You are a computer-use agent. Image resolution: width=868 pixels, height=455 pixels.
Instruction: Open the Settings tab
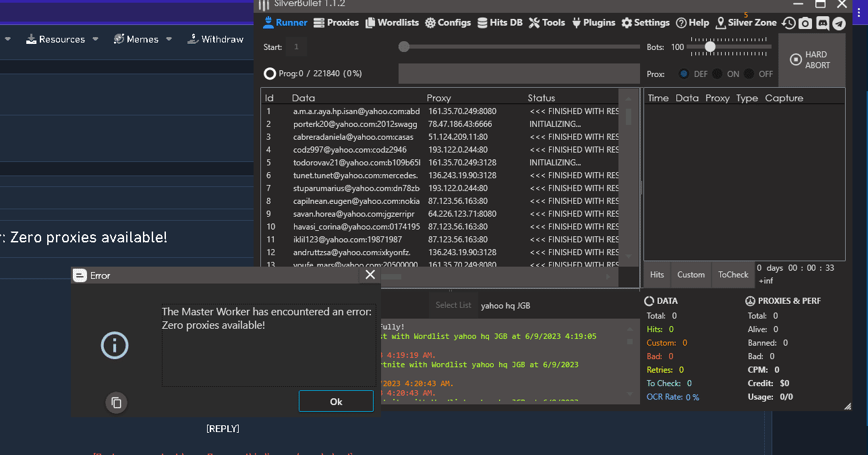point(645,22)
